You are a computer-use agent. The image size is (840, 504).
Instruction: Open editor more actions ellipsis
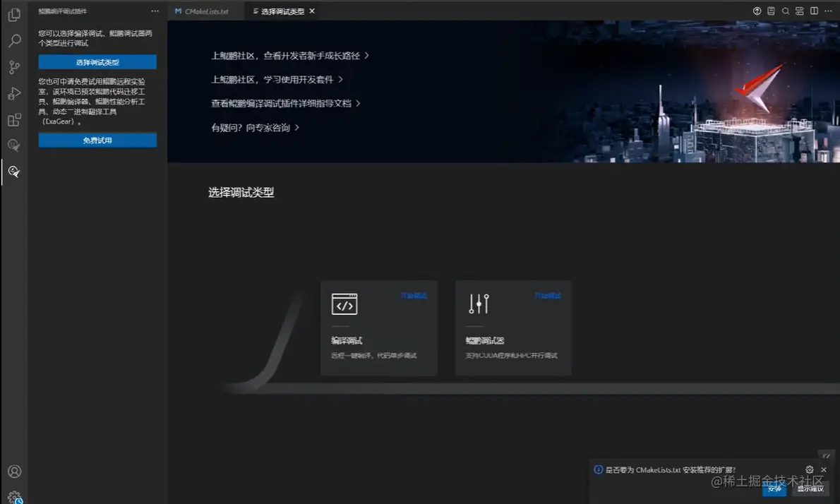(828, 11)
